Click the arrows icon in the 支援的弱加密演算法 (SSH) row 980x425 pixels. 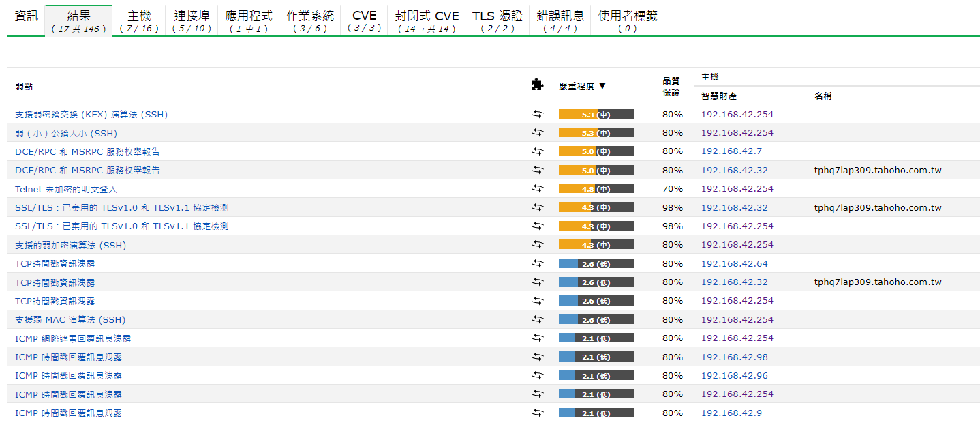click(538, 244)
